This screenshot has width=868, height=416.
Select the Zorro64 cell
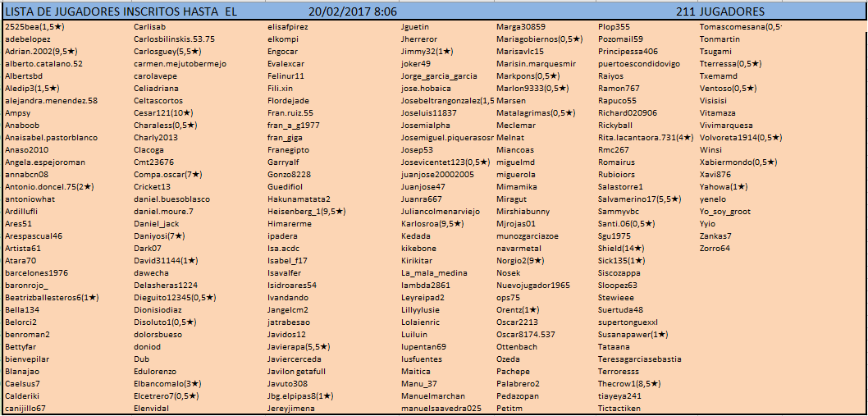click(715, 248)
